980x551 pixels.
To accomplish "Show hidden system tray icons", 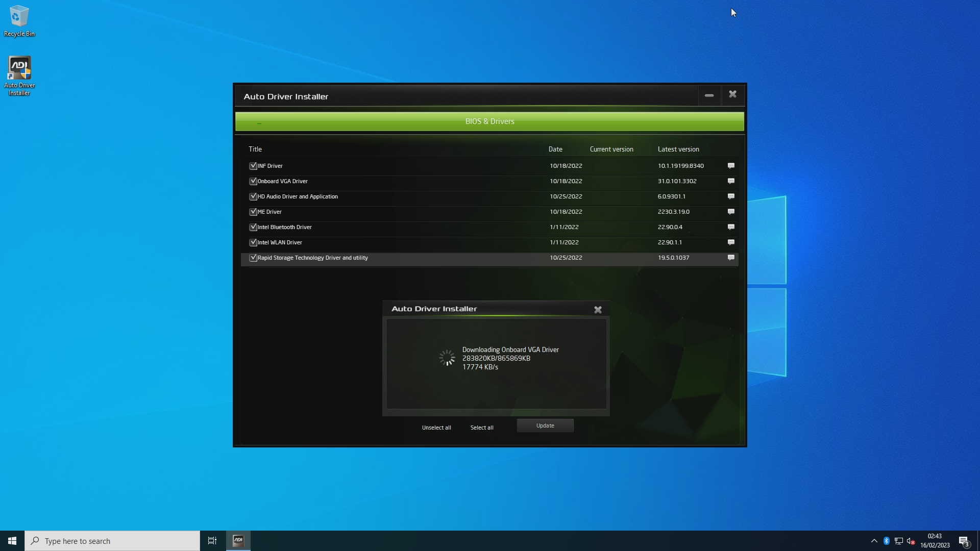I will coord(874,541).
